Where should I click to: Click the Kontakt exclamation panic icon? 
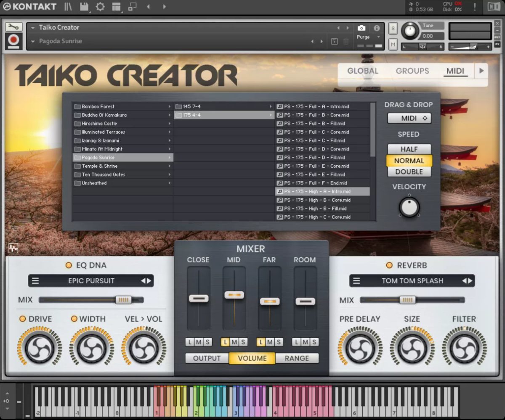(475, 7)
